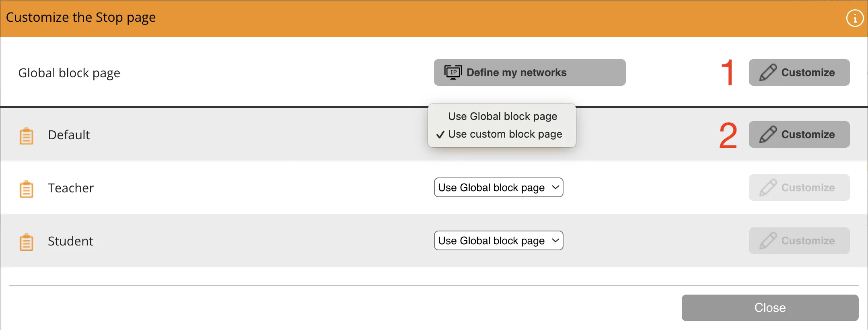Click the Define my networks button

[x=530, y=72]
